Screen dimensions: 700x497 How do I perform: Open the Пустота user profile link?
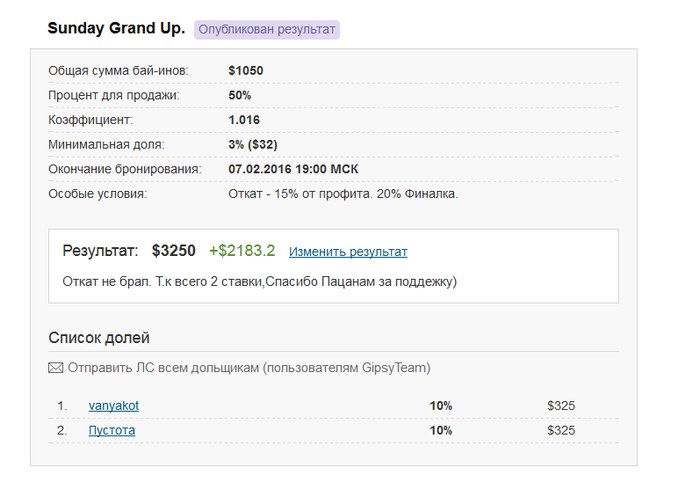(x=112, y=430)
